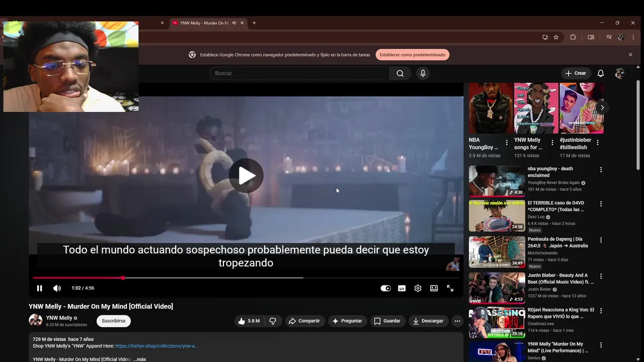Open options for Península de Dapeng video
Viewport: 644px width, 362px height.
tap(601, 240)
